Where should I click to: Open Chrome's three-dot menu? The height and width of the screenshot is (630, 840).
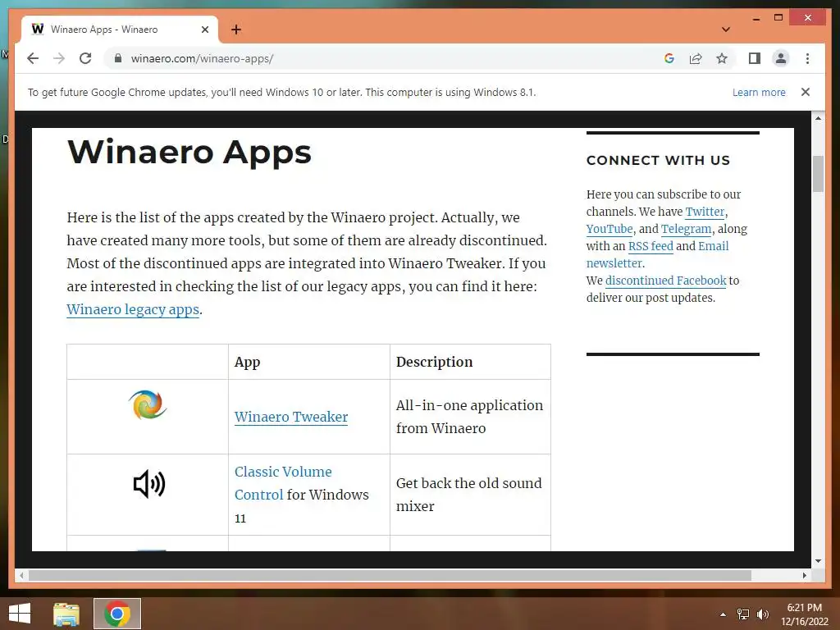[x=807, y=58]
